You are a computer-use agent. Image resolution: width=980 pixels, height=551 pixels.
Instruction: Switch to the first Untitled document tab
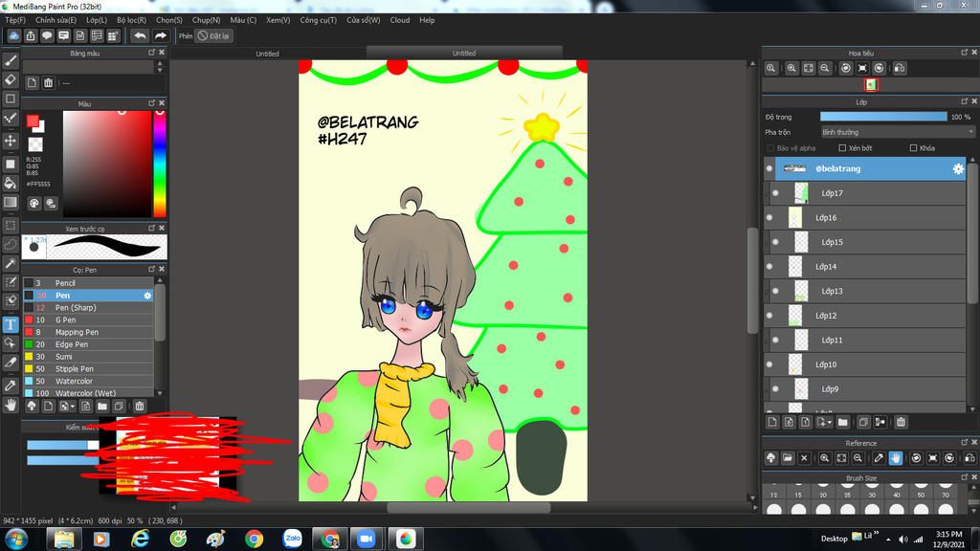(x=268, y=54)
